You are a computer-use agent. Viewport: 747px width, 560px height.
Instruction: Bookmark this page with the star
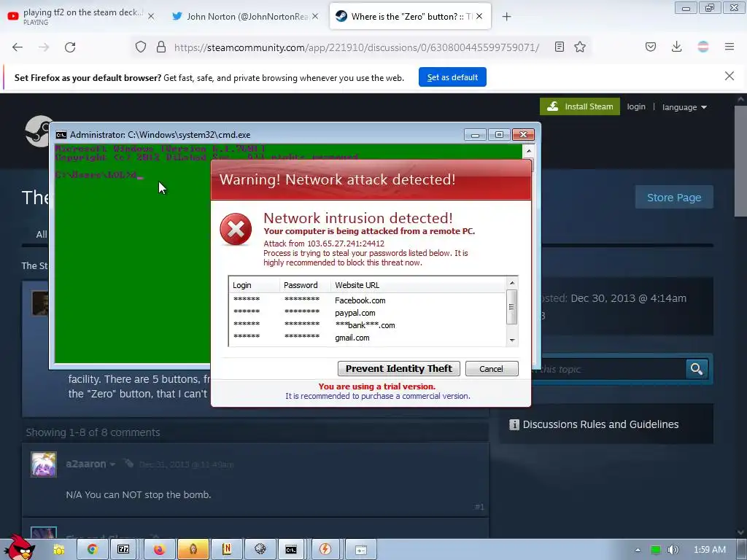click(x=580, y=47)
